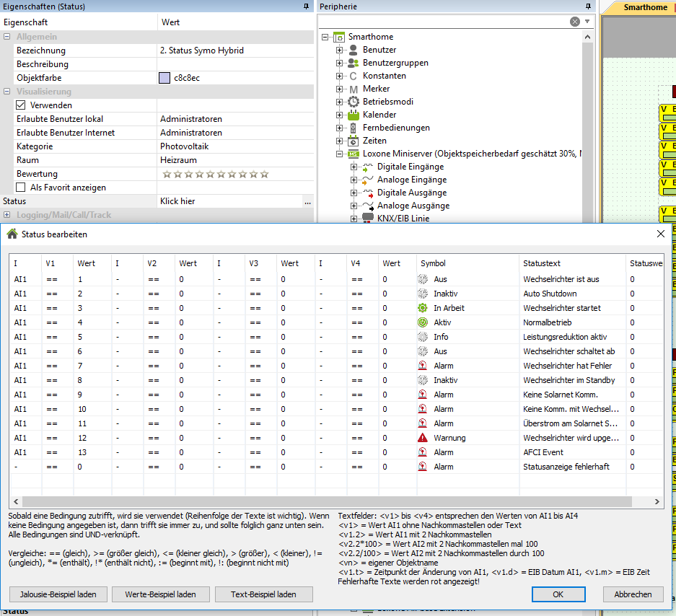The height and width of the screenshot is (616, 676).
Task: Click the red Warnung triangle symbol
Action: pyautogui.click(x=423, y=438)
